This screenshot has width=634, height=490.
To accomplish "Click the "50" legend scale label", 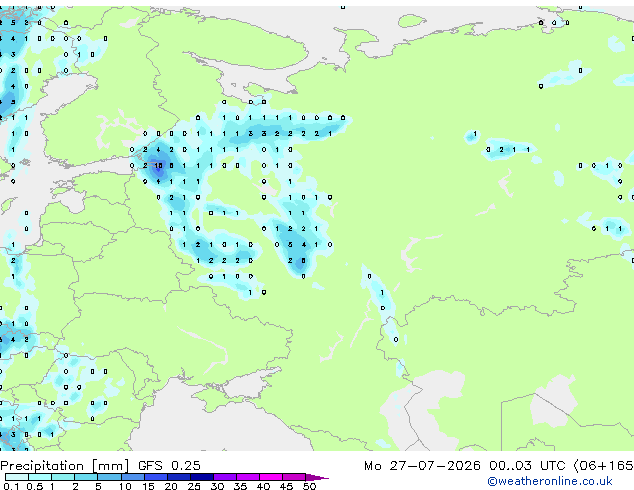I will (x=309, y=486).
